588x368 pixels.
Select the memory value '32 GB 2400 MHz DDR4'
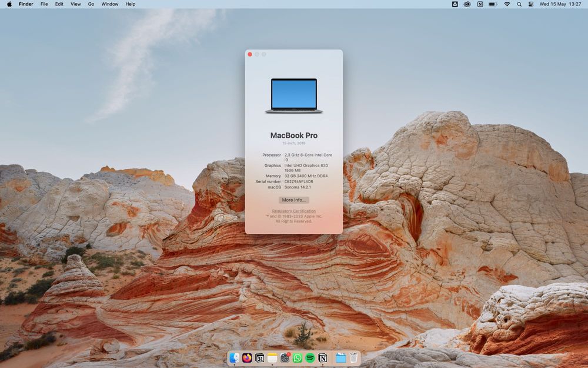click(x=306, y=175)
